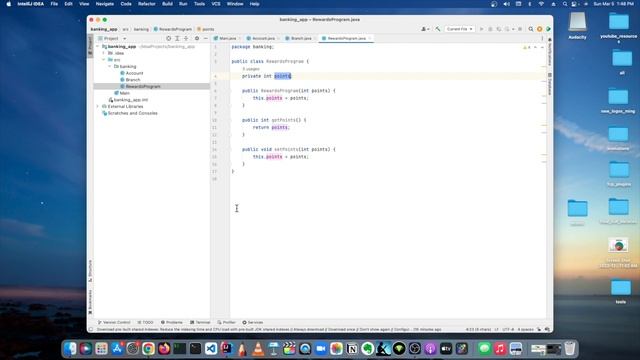
Task: Expand External Libraries node
Action: tap(98, 106)
